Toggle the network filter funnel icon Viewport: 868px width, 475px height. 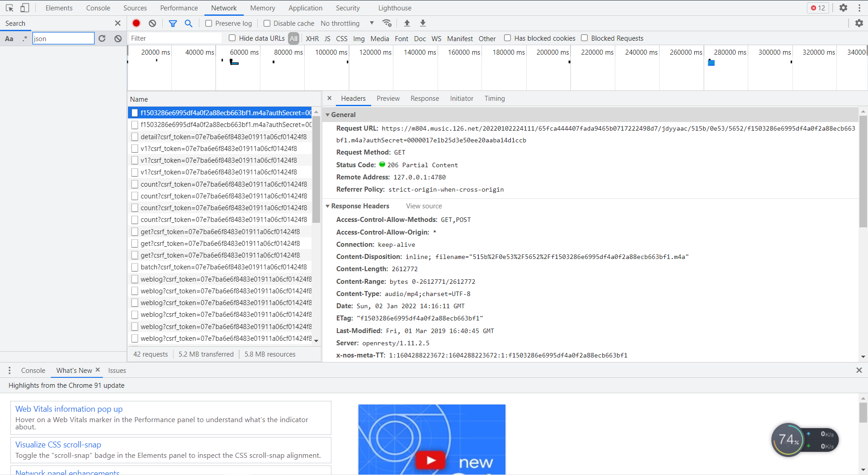coord(173,23)
